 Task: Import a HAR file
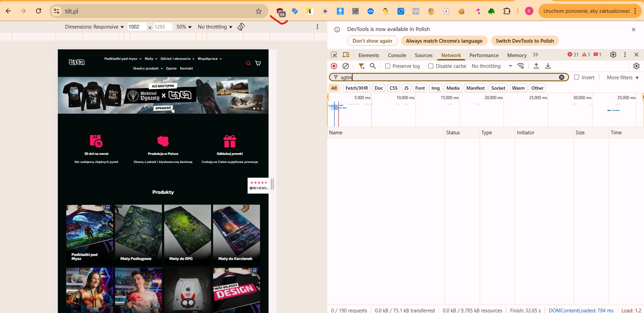click(x=536, y=66)
